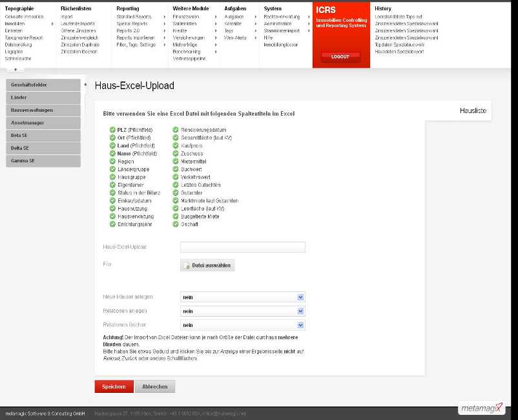Open the 'Relationen anlegen' dropdown
Viewport: 518px width, 420px height.
(242, 311)
